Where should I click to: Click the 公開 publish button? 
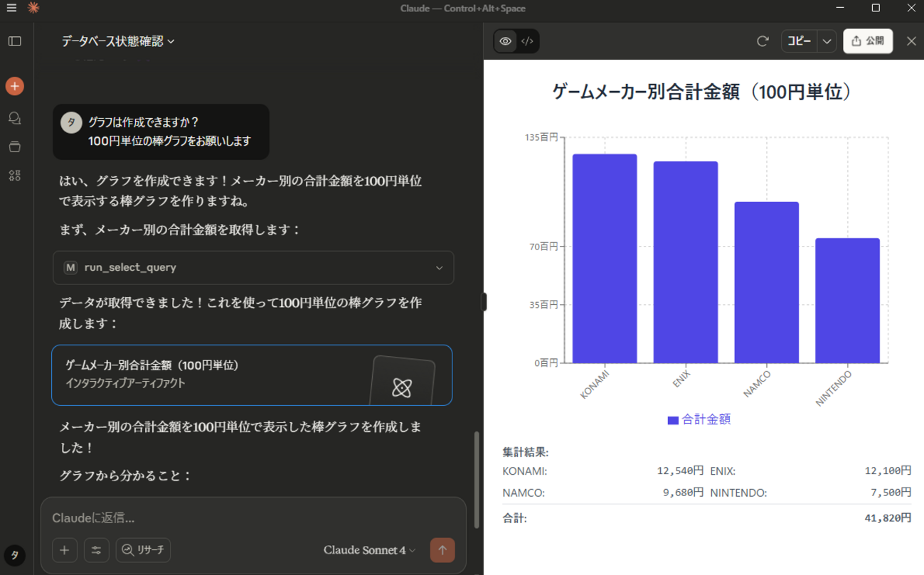point(868,41)
